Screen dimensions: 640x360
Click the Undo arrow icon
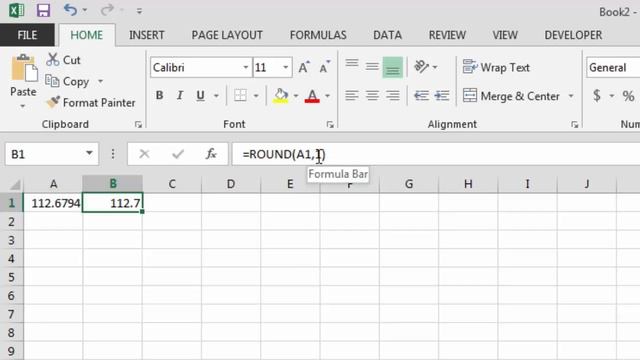coord(70,9)
